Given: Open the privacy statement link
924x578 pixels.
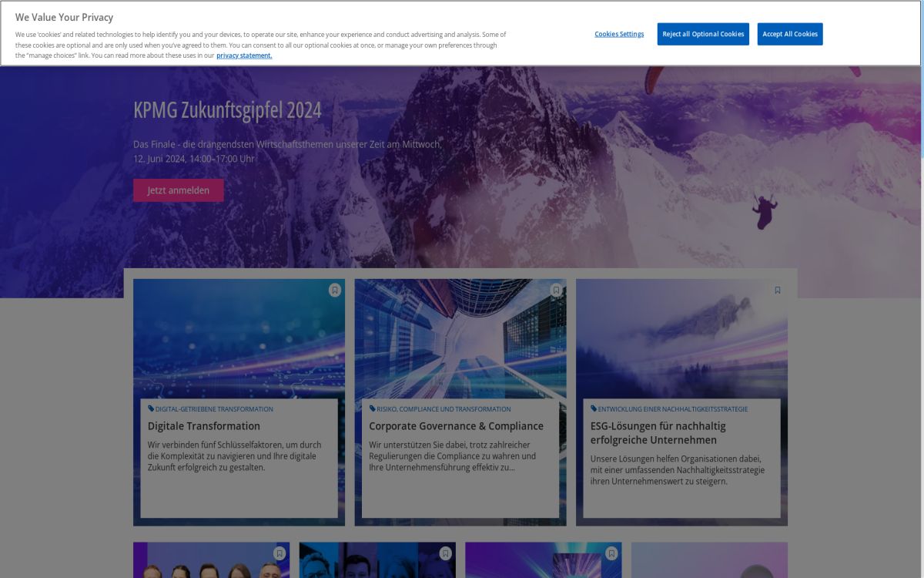Looking at the screenshot, I should point(244,55).
